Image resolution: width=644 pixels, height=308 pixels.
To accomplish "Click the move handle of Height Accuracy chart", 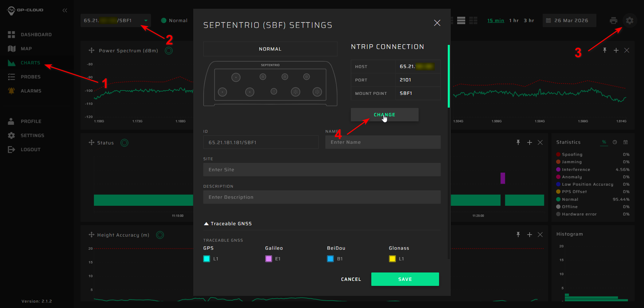I will (x=92, y=235).
